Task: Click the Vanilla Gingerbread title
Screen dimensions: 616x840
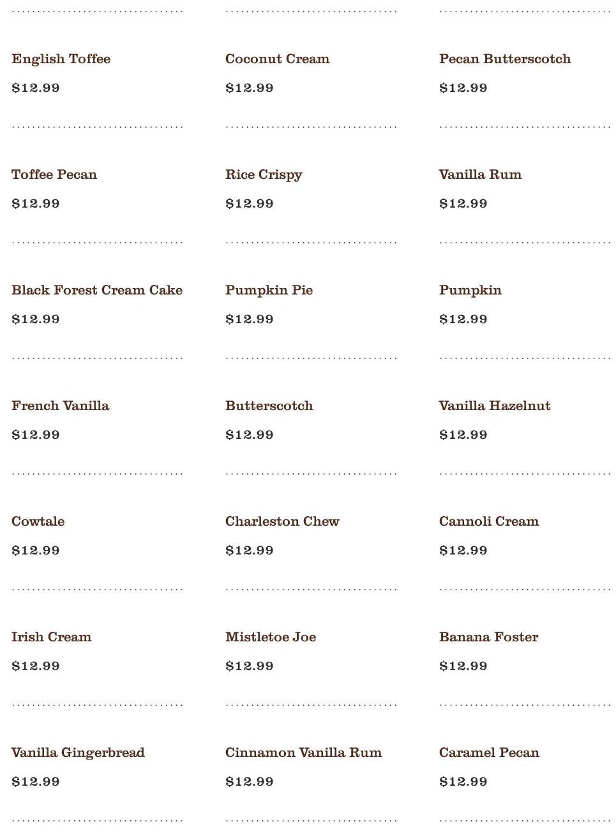Action: pos(78,752)
